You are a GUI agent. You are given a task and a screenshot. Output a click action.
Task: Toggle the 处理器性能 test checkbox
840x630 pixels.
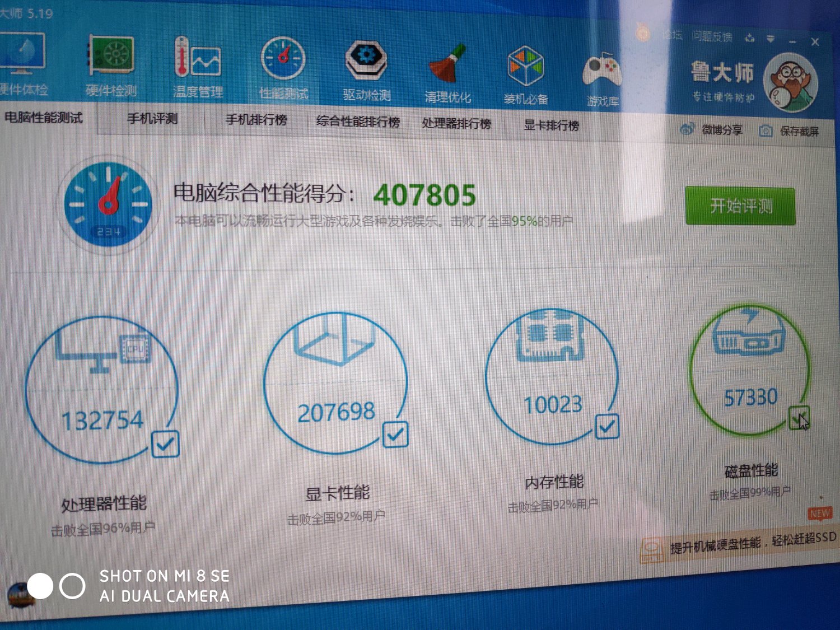(165, 444)
